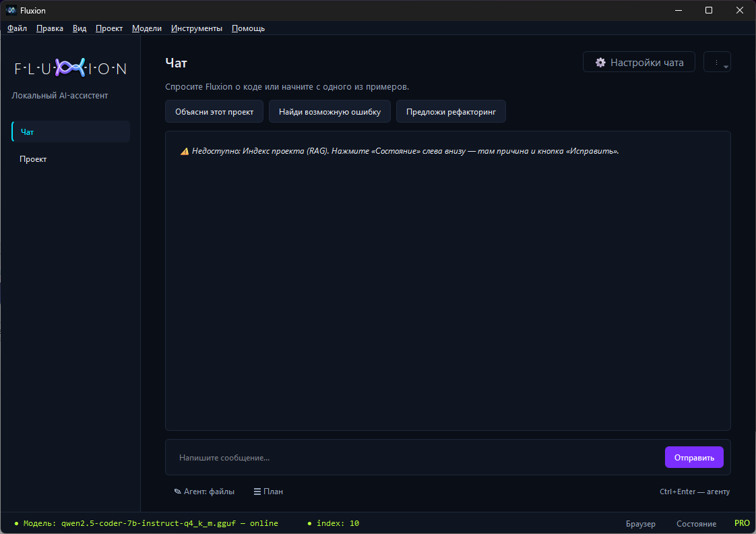Image resolution: width=756 pixels, height=534 pixels.
Task: Click the PRO badge in the status bar
Action: point(742,523)
